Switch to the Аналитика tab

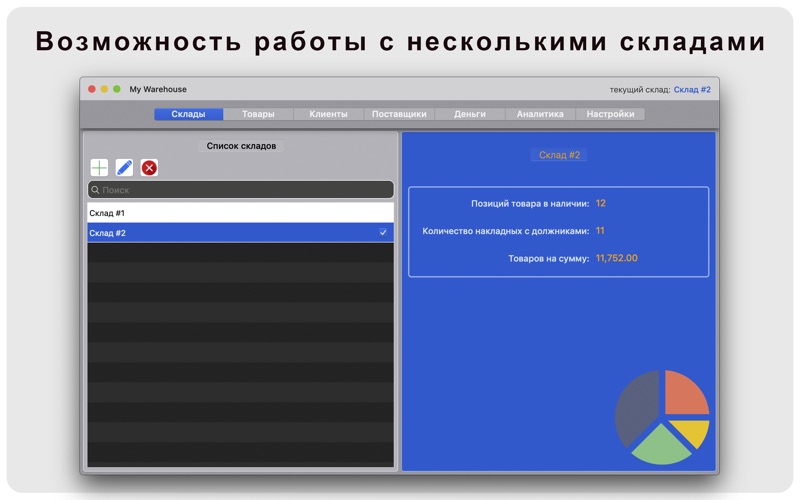[x=540, y=114]
